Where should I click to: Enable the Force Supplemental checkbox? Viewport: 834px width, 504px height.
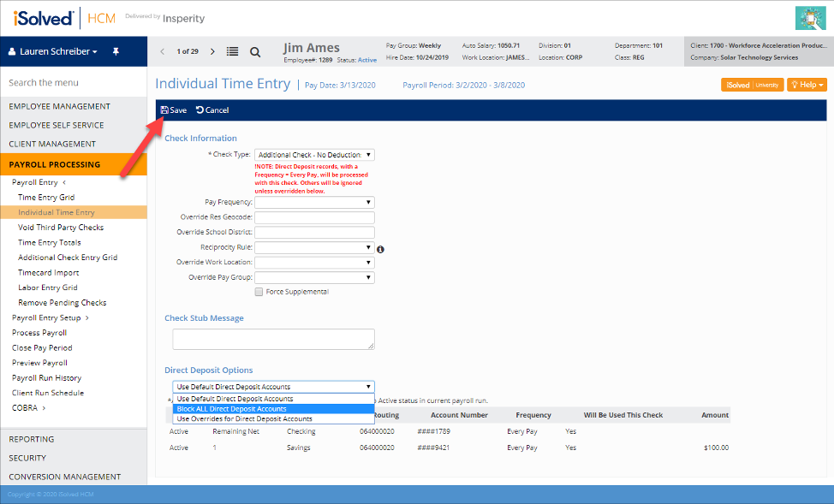(x=259, y=292)
